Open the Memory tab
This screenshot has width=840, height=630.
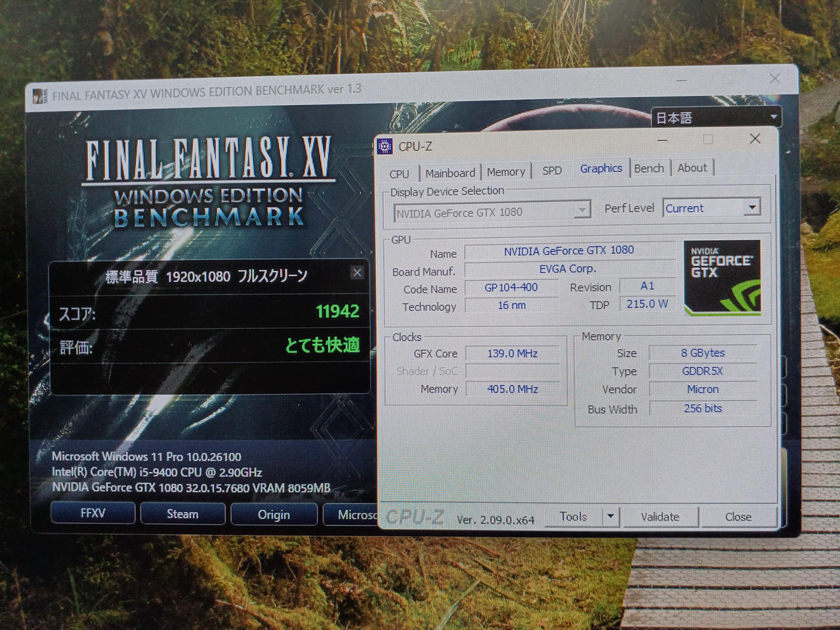[x=506, y=172]
